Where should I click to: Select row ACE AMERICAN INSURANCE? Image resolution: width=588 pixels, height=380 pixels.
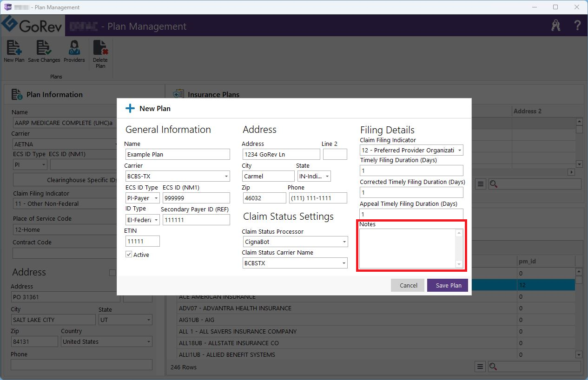347,296
